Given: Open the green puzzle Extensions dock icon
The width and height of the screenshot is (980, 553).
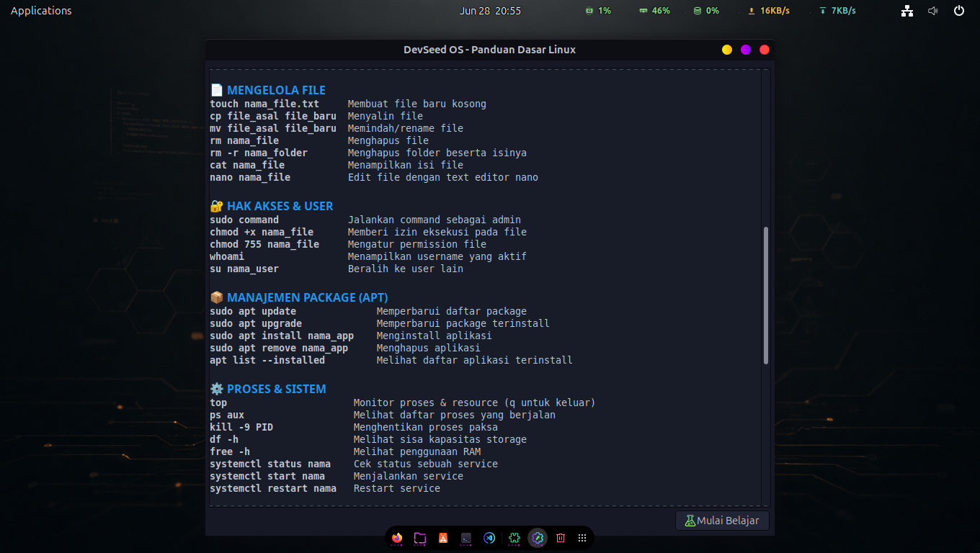Looking at the screenshot, I should coord(514,538).
